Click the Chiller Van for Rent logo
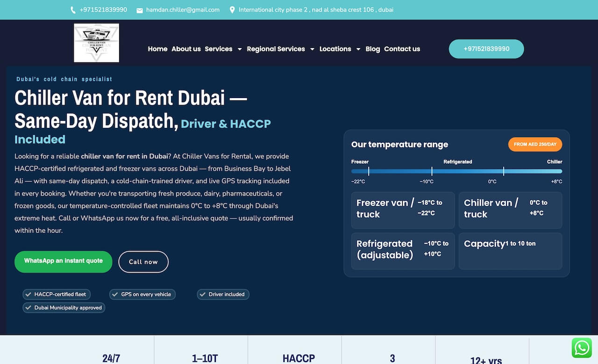Viewport: 598px width, 364px height. [97, 43]
